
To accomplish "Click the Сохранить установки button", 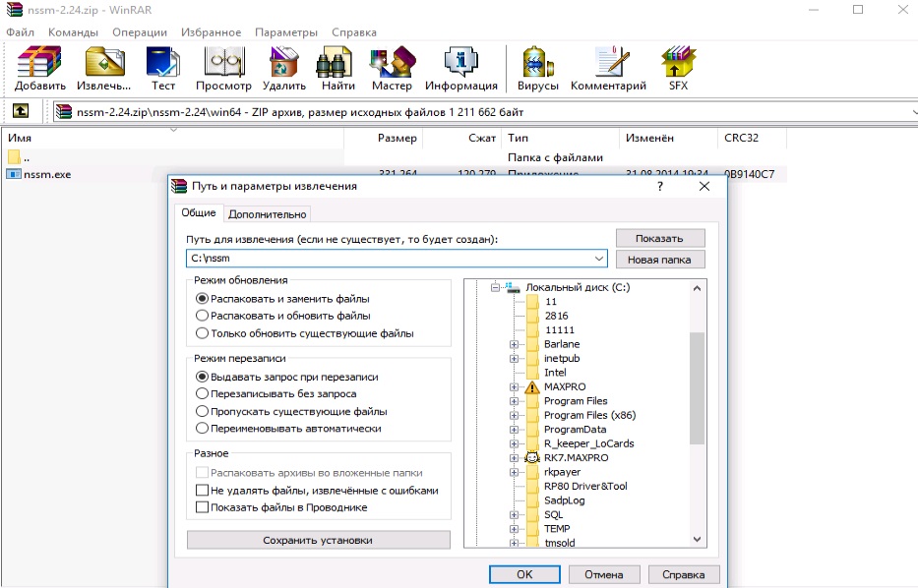I will 319,540.
